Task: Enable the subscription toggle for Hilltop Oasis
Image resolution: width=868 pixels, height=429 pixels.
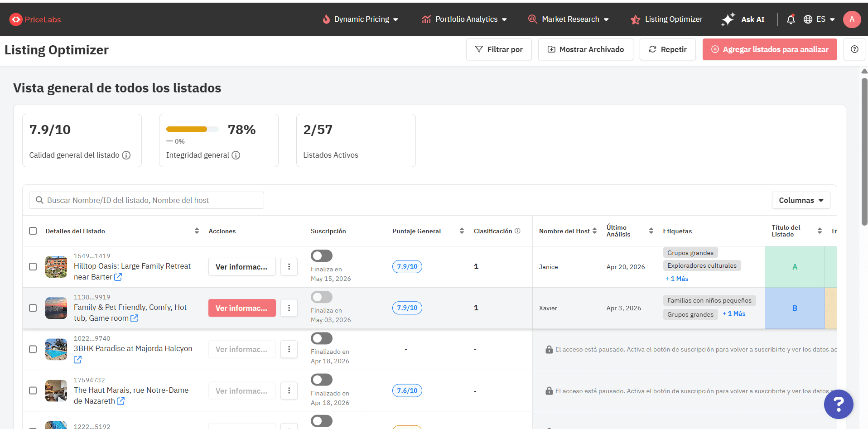Action: pos(322,255)
